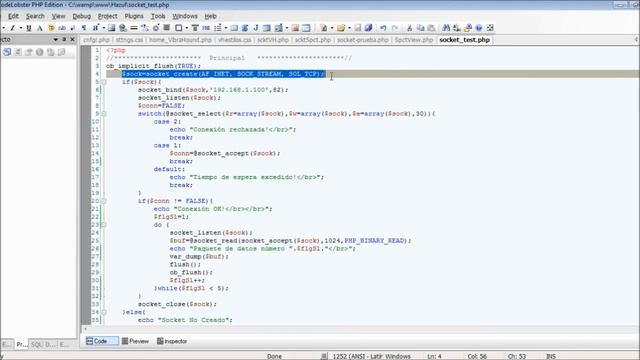The height and width of the screenshot is (360, 640).
Task: Toggle full screen with the expand icon
Action: coord(490,28)
